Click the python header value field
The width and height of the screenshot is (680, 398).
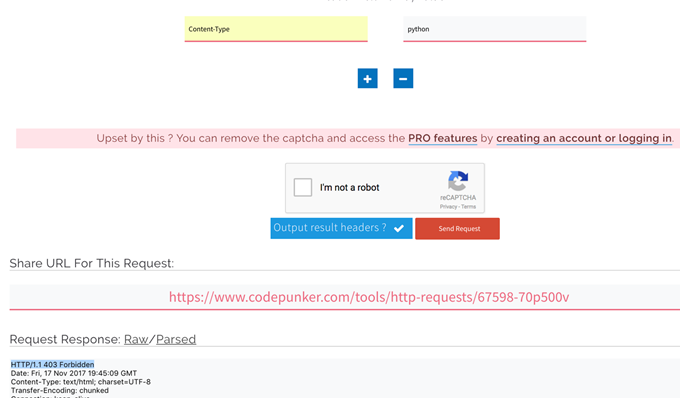click(494, 29)
